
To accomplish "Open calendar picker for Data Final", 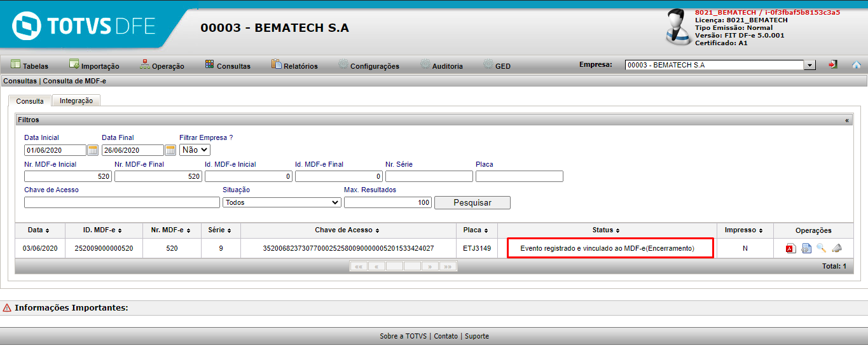I will click(x=170, y=150).
